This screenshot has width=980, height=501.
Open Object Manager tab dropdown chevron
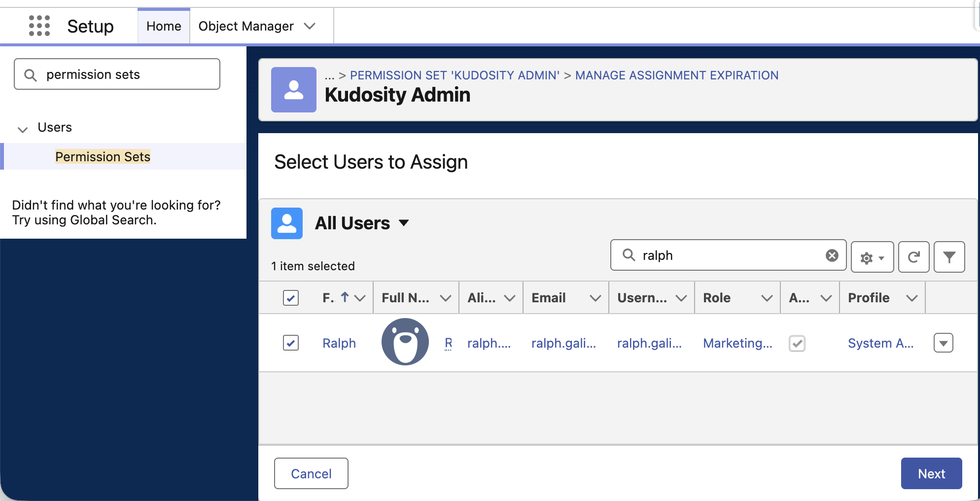coord(310,26)
